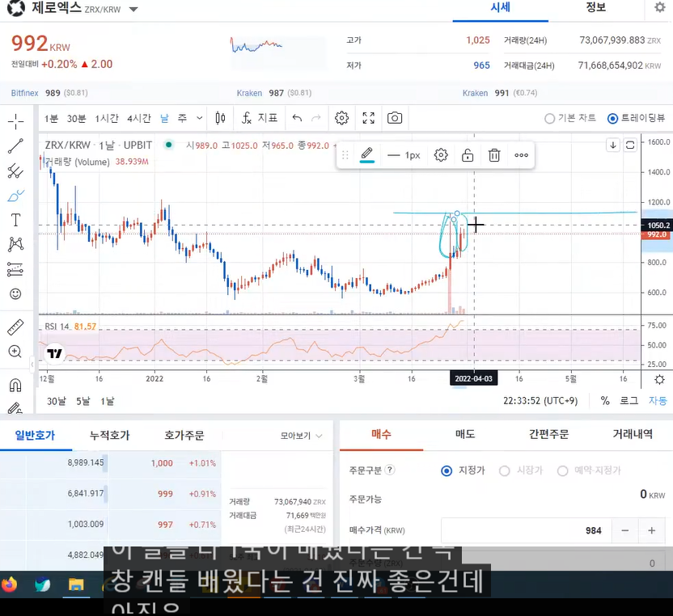Set chart range to 5날
The image size is (673, 616).
click(83, 401)
